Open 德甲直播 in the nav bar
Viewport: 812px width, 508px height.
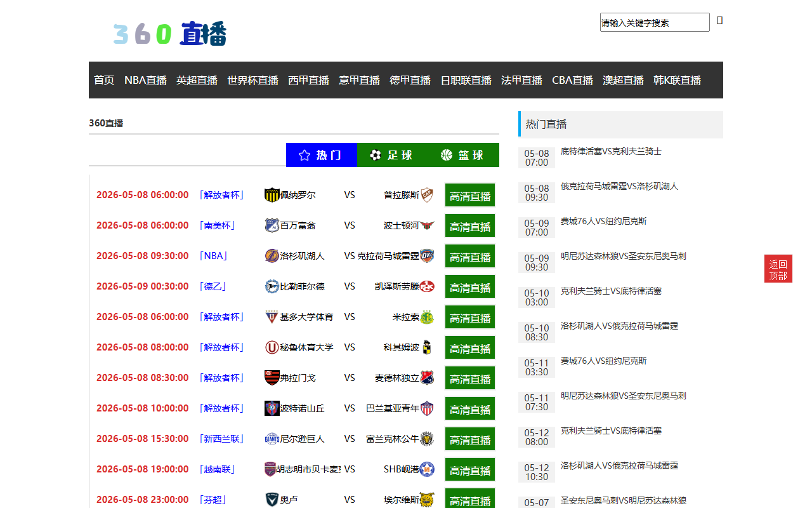(x=410, y=80)
